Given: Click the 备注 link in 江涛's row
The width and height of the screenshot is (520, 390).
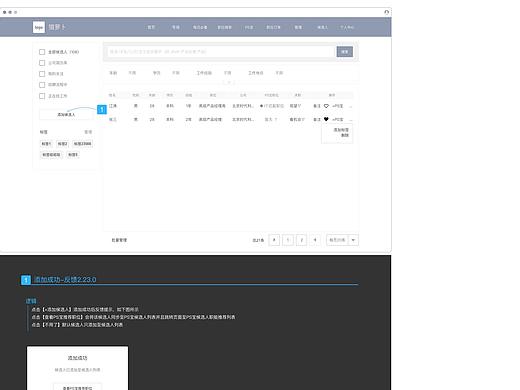Looking at the screenshot, I should tap(317, 106).
